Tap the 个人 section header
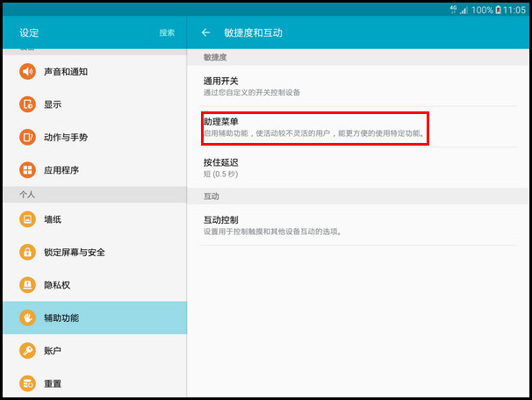The image size is (532, 400). tap(27, 195)
